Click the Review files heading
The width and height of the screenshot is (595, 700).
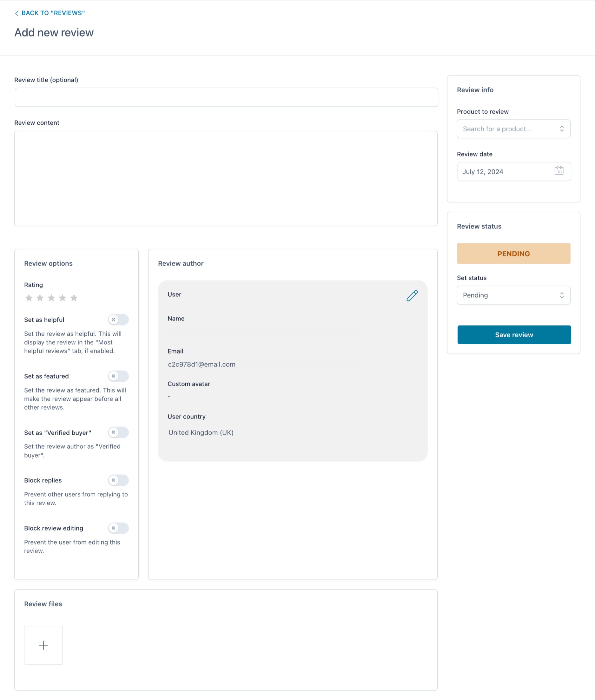pyautogui.click(x=43, y=604)
